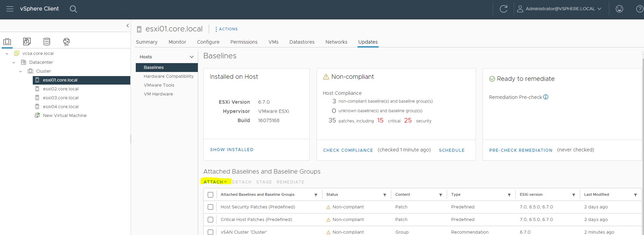
Task: Open the Networks tab
Action: click(336, 42)
